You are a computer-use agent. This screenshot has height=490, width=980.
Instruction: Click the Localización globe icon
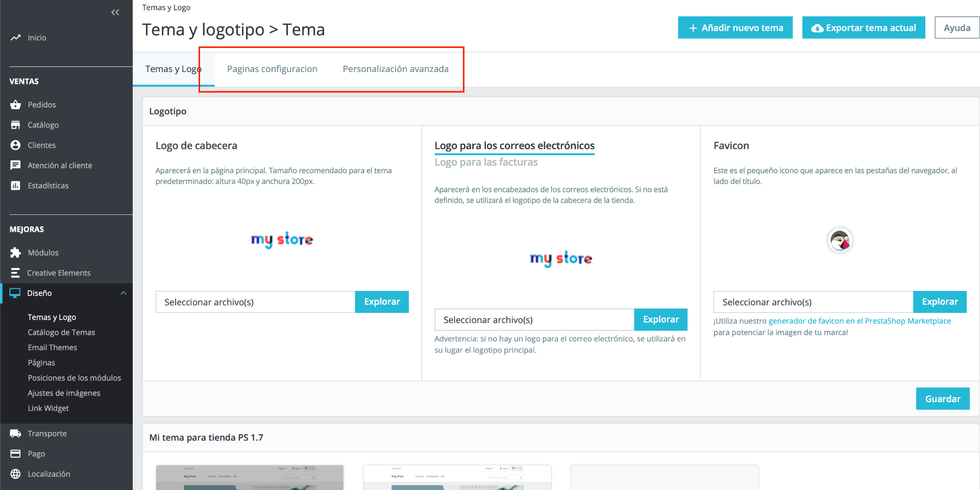click(16, 474)
